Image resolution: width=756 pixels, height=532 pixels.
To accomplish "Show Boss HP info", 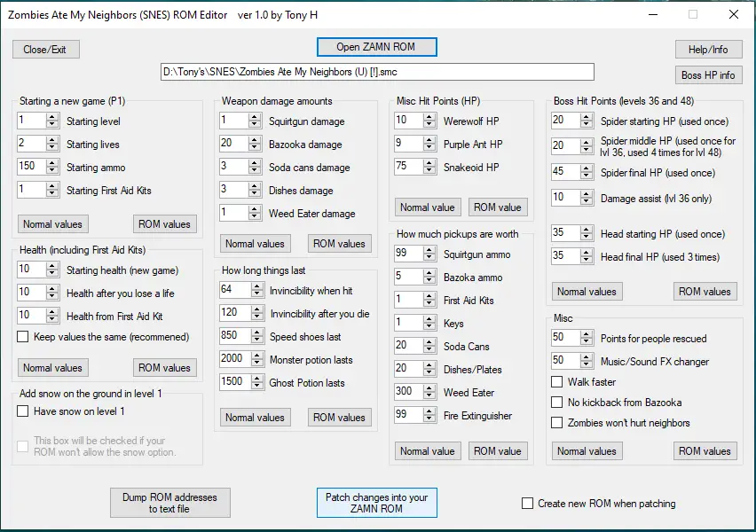I will (708, 75).
